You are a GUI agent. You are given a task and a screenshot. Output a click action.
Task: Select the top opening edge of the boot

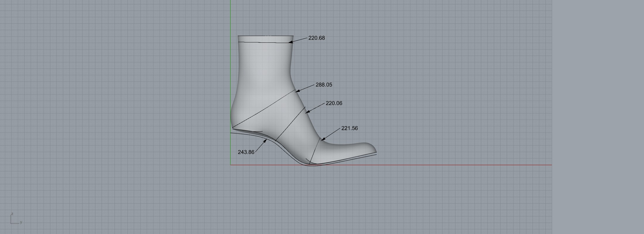point(266,36)
